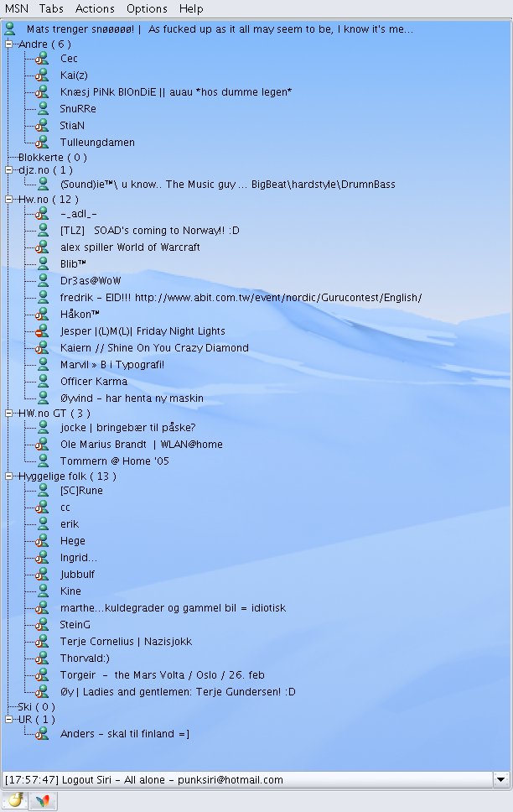Click the online icon beside SnuRRe

(43, 109)
